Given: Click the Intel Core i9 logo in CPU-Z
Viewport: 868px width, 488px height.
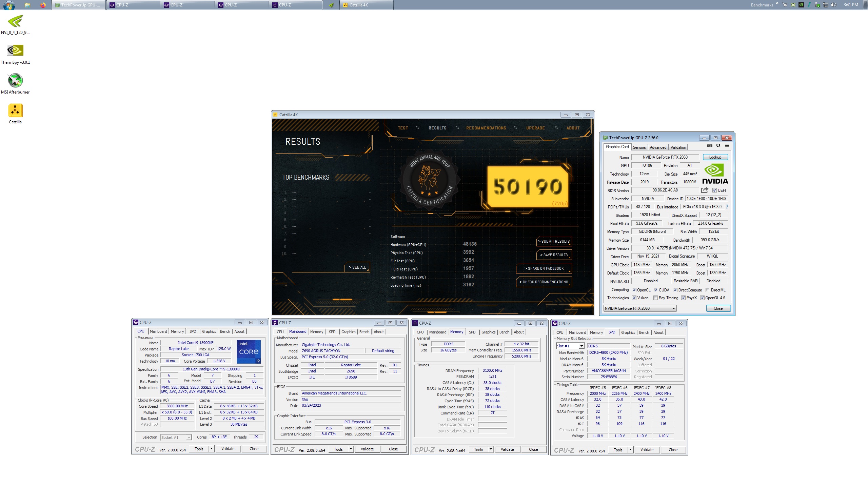Looking at the screenshot, I should [249, 352].
